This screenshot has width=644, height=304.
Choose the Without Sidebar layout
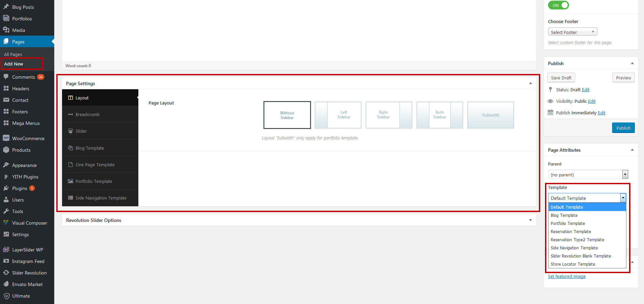click(287, 115)
